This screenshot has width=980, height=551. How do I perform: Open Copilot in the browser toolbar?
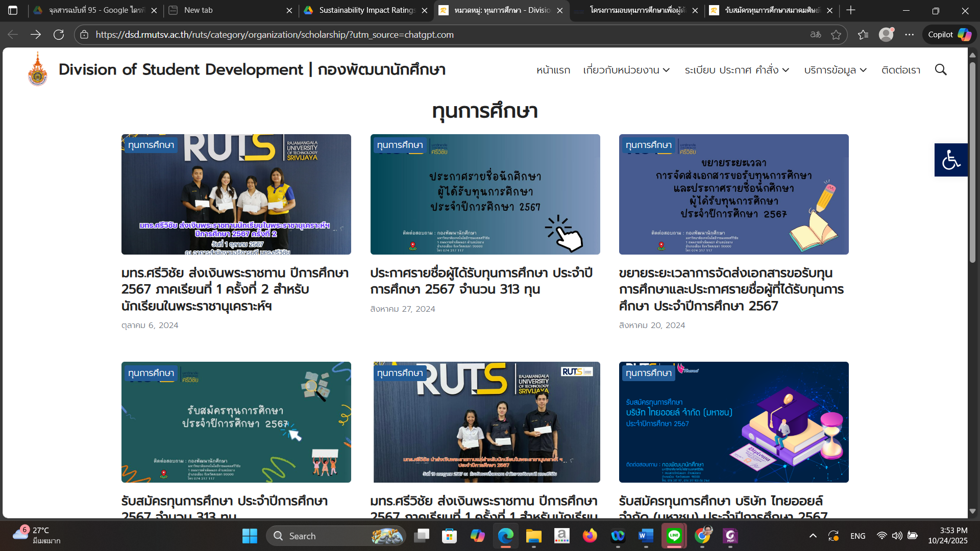click(949, 35)
